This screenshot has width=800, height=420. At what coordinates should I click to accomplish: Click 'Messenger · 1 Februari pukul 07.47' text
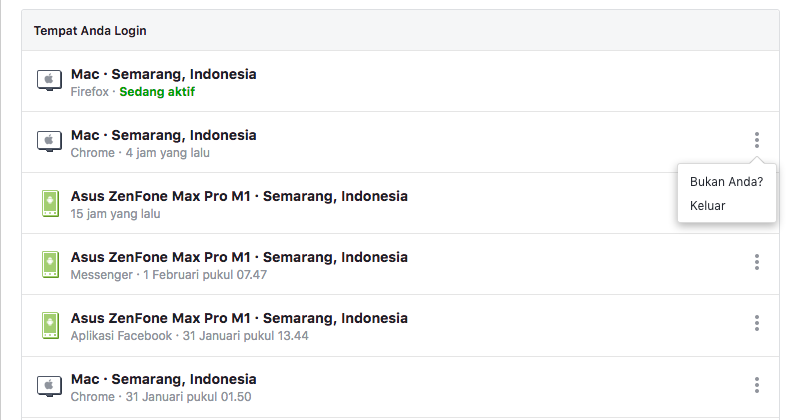(x=168, y=275)
